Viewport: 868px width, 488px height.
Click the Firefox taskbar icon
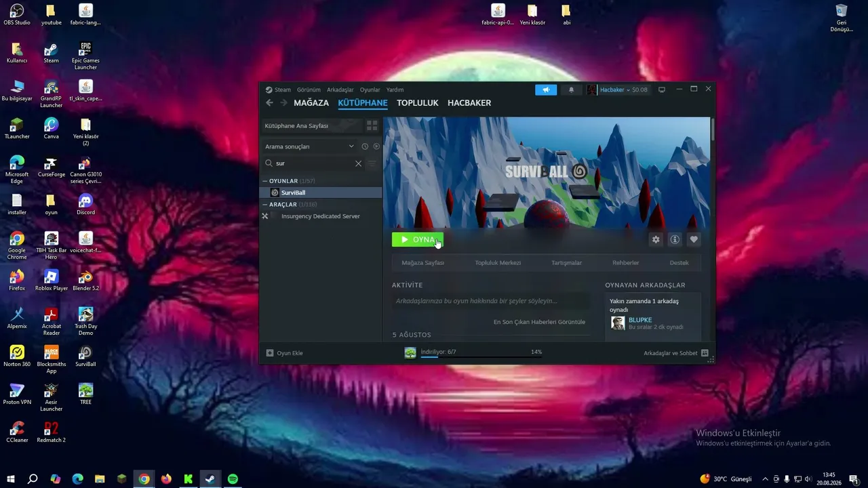coord(166,479)
